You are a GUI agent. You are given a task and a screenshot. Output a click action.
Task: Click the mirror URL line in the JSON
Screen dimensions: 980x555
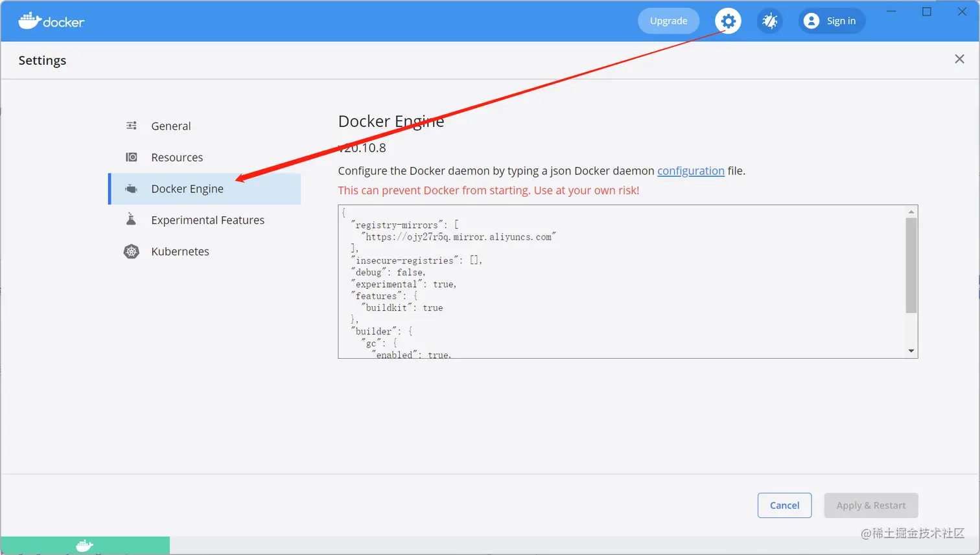pyautogui.click(x=459, y=237)
